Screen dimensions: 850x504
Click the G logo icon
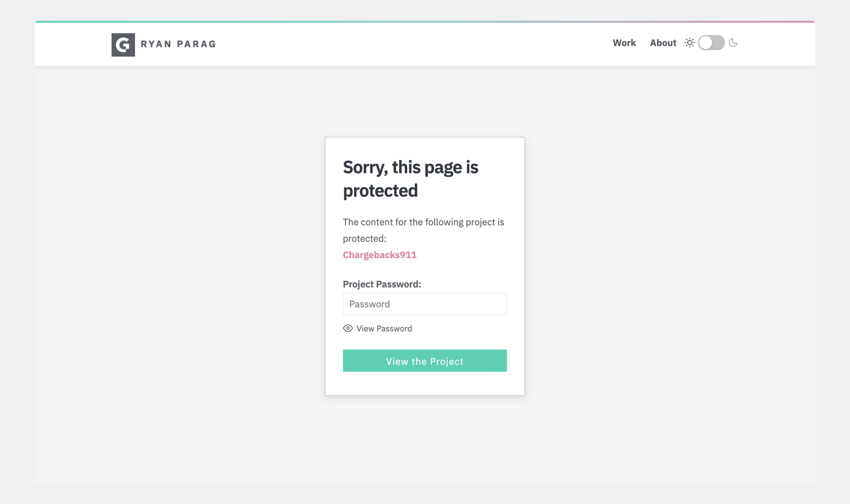(123, 45)
